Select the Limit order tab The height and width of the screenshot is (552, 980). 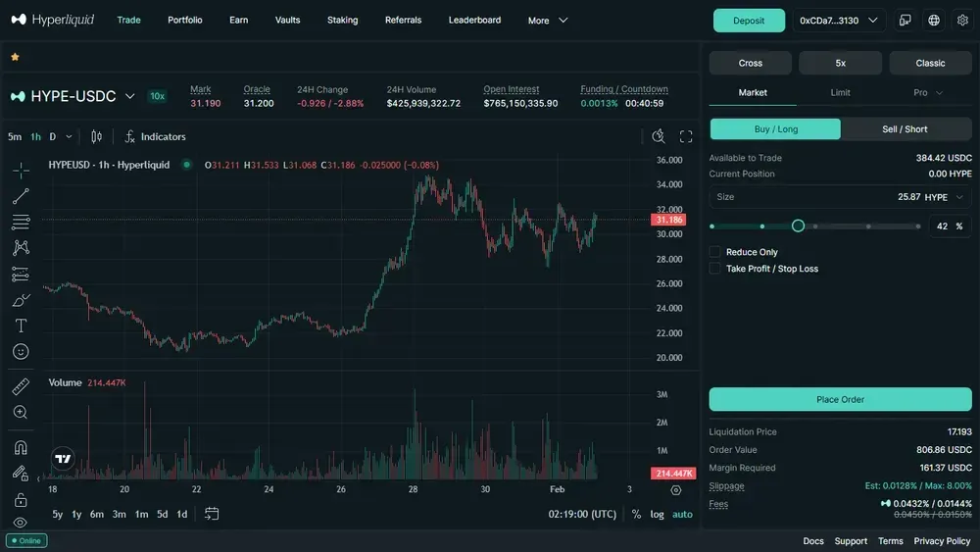pos(840,92)
